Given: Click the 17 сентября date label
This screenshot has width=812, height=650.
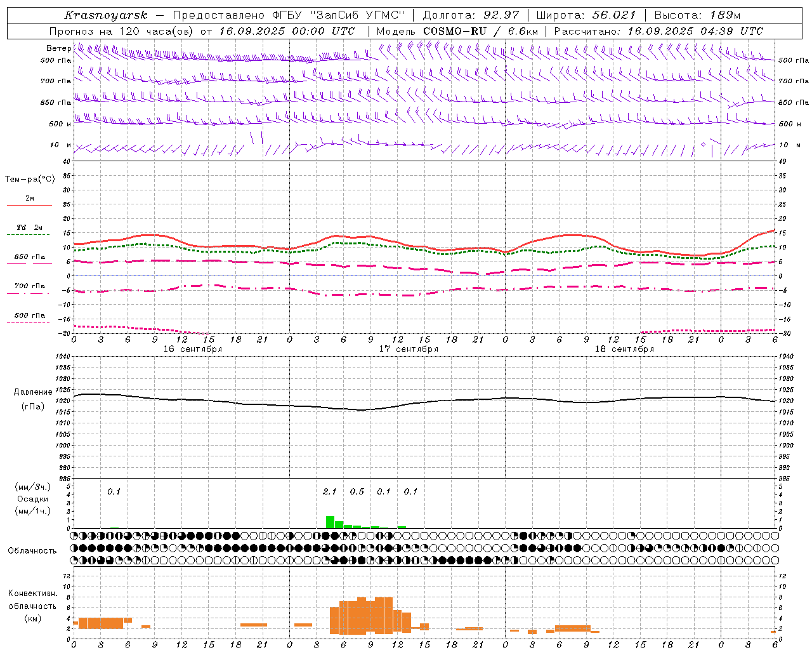Looking at the screenshot, I should [409, 349].
